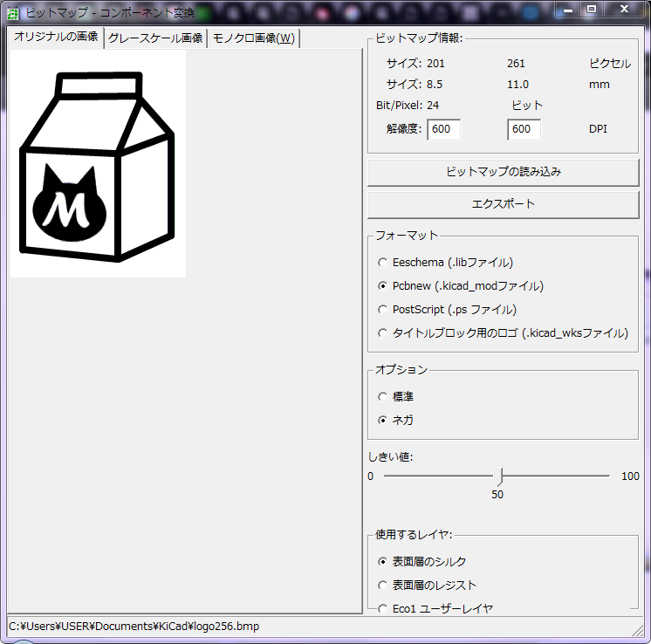Select Eco1 ユーザーレイヤ layer
This screenshot has width=651, height=644.
point(435,609)
